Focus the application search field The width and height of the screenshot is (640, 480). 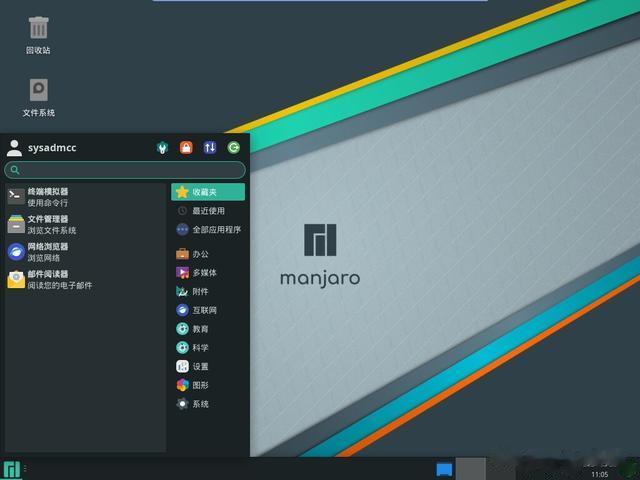[x=125, y=170]
